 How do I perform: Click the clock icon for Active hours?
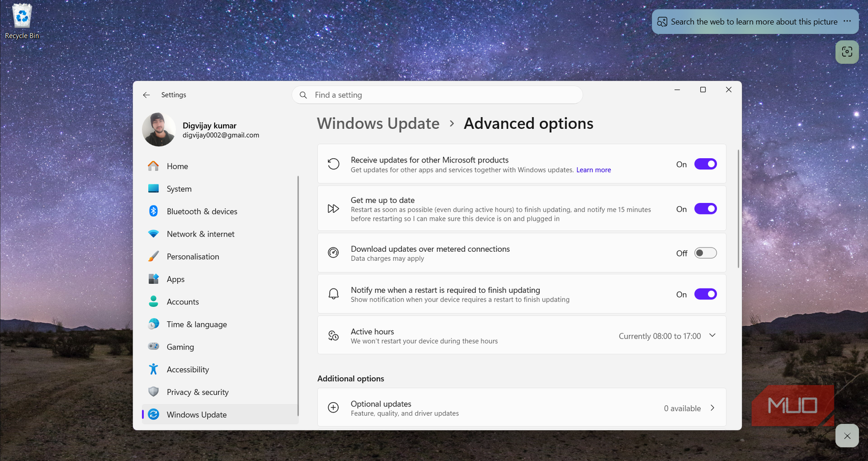point(334,335)
